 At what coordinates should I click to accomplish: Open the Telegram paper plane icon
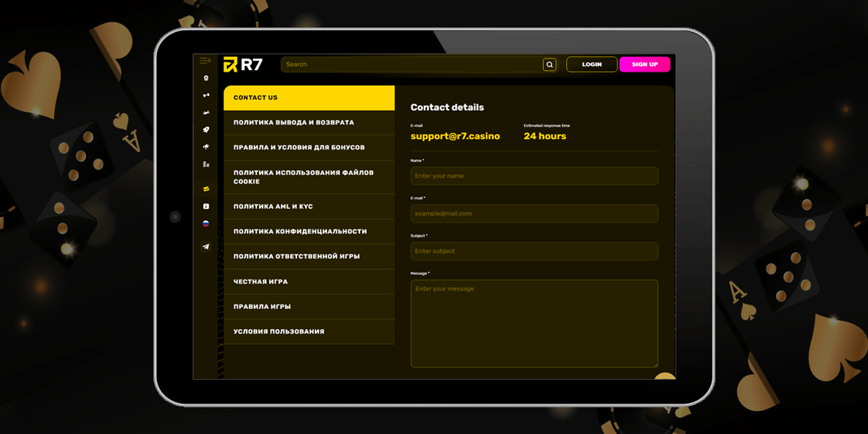pos(205,244)
